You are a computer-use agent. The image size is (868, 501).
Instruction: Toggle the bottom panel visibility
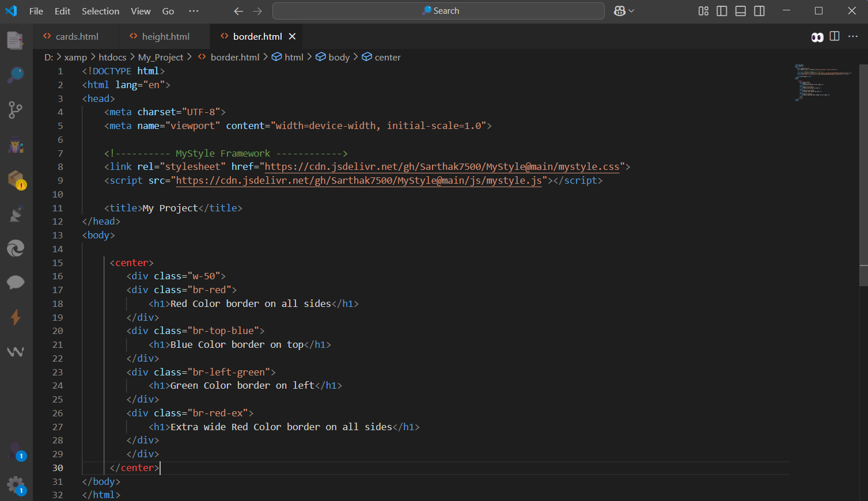tap(741, 11)
